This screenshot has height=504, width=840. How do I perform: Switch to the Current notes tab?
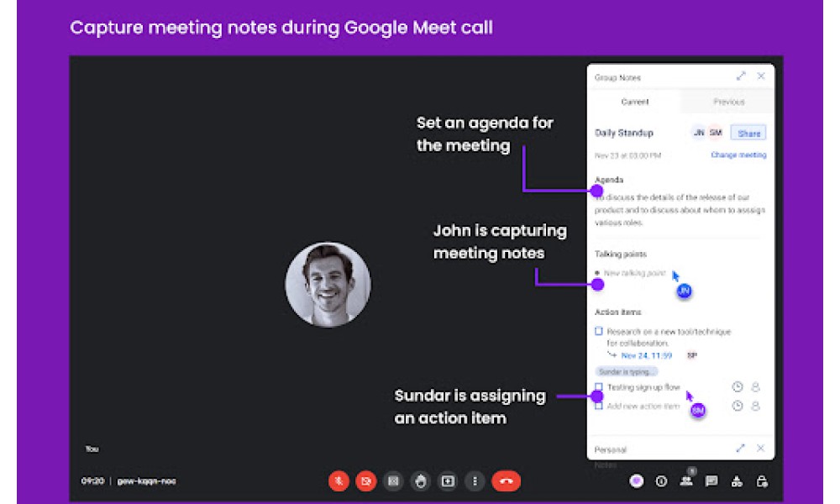pos(634,102)
